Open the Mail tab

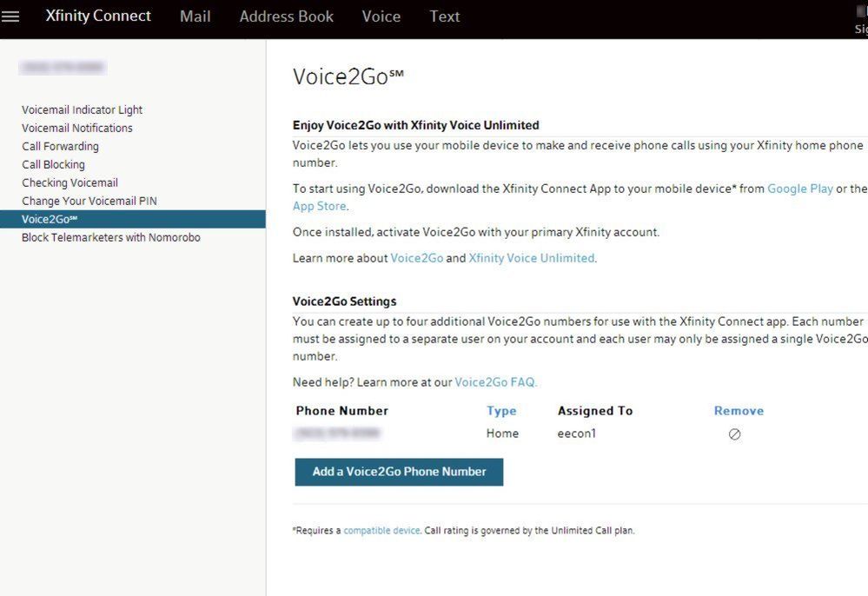pyautogui.click(x=195, y=17)
